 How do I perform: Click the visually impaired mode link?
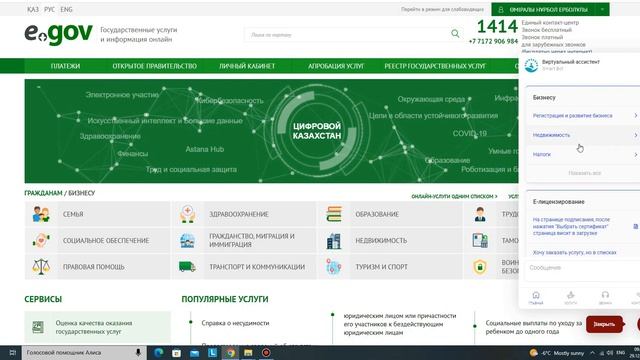click(x=442, y=9)
